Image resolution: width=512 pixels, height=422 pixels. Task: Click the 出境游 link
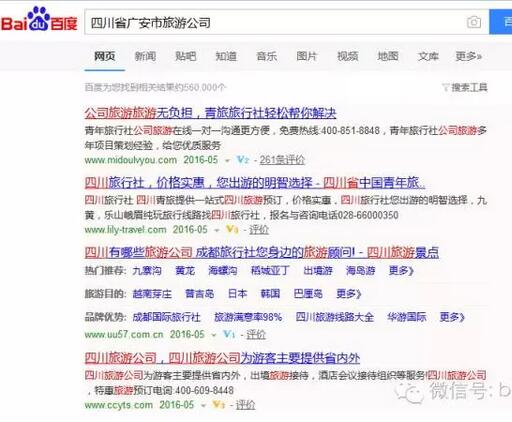point(318,270)
